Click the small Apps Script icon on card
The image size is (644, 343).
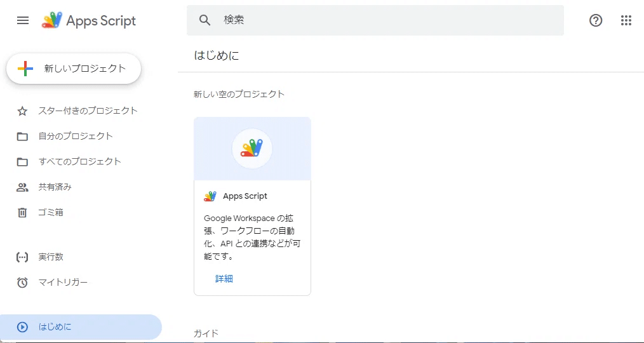click(x=210, y=196)
